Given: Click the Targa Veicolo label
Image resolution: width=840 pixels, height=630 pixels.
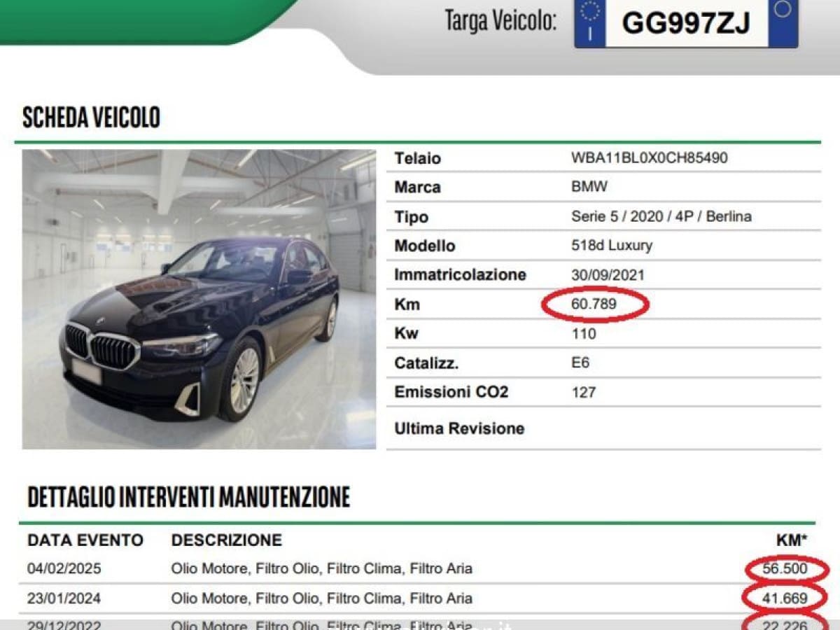Looking at the screenshot, I should (501, 20).
